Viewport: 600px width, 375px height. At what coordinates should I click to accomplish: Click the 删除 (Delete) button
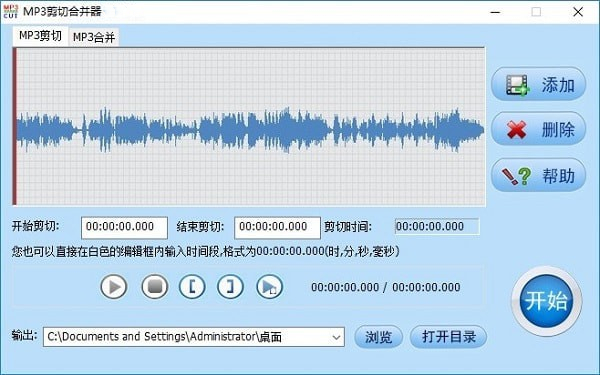coord(538,129)
